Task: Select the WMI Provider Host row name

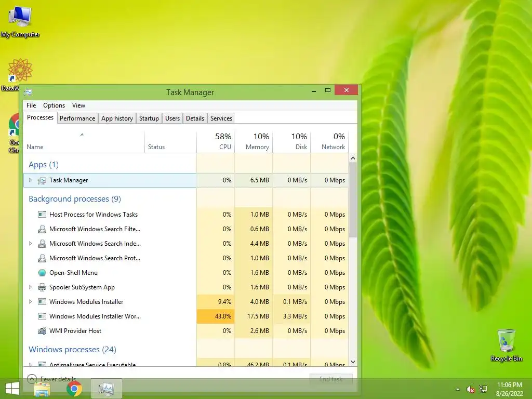Action: pos(75,331)
